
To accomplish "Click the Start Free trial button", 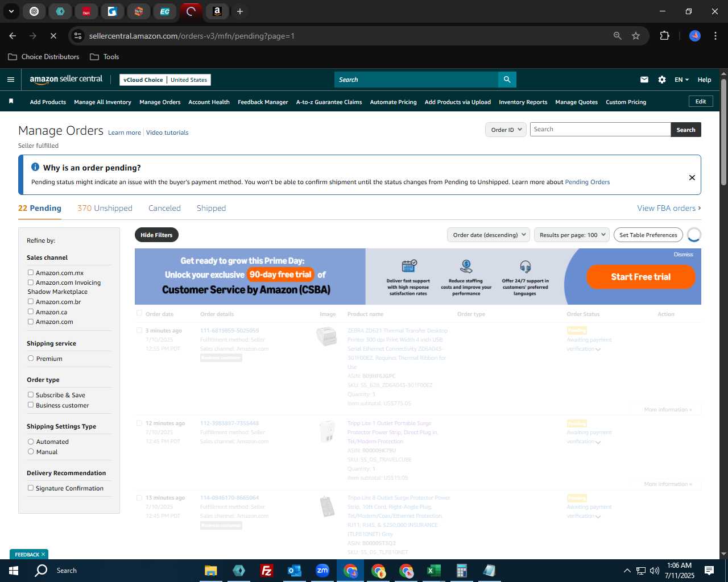I will [640, 277].
